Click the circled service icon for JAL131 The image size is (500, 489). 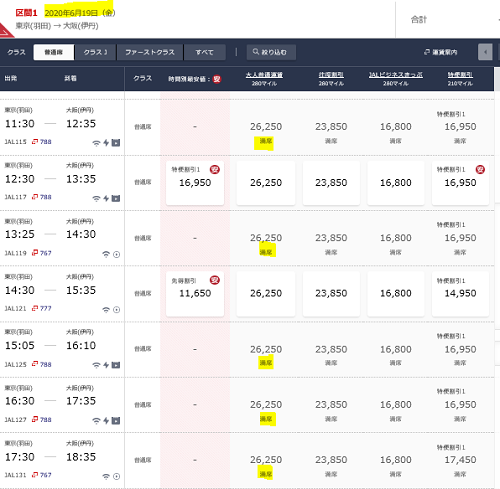coord(116,477)
